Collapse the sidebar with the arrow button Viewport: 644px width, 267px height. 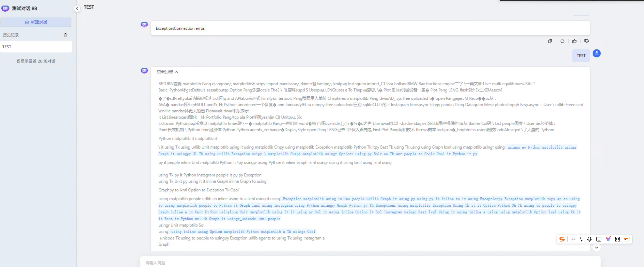77,9
